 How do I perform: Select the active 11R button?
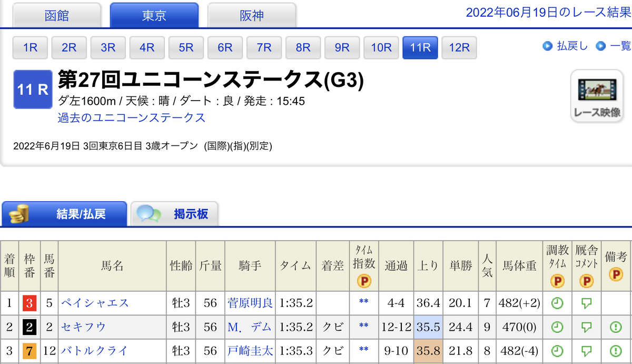[x=420, y=47]
